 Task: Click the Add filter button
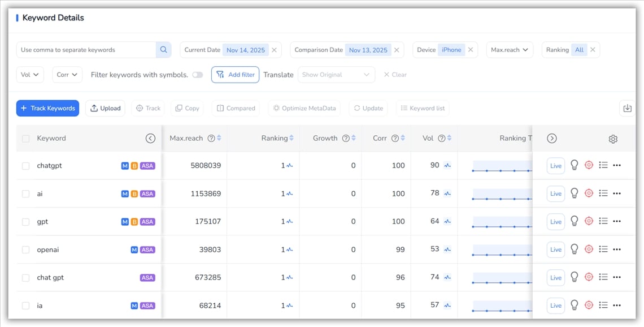click(x=235, y=75)
